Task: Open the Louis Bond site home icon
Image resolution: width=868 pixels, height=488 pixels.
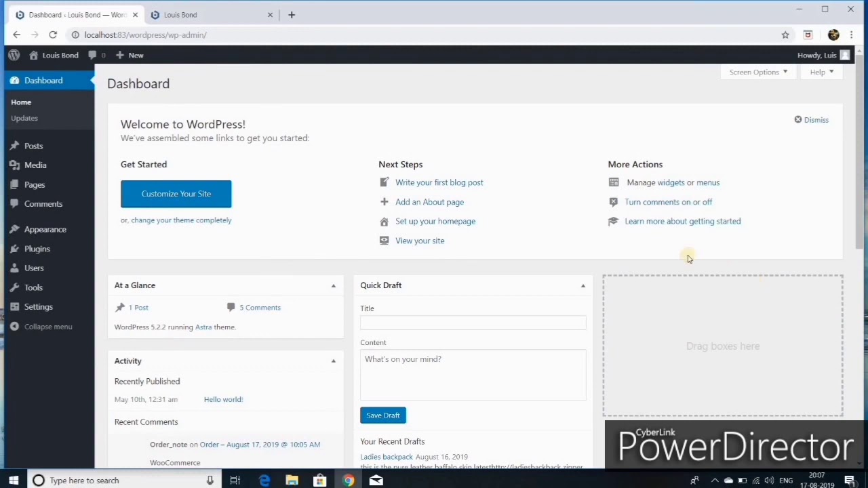Action: (33, 55)
